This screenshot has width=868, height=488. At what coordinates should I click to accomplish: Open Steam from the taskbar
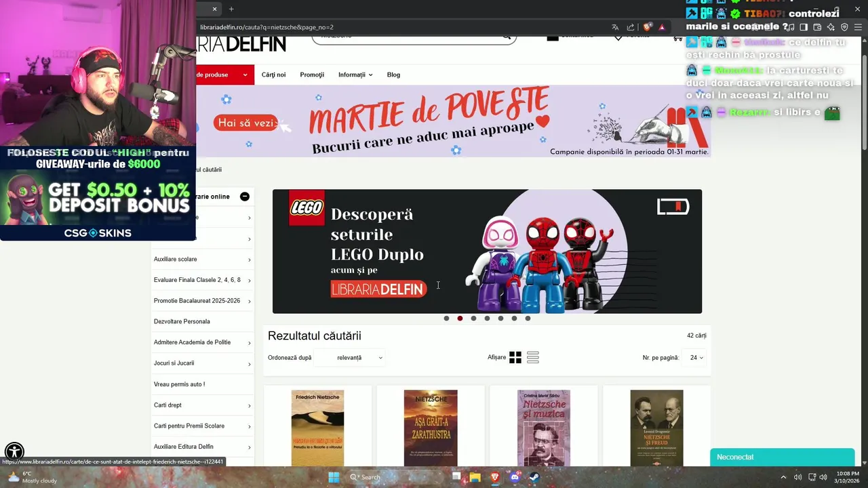534,477
